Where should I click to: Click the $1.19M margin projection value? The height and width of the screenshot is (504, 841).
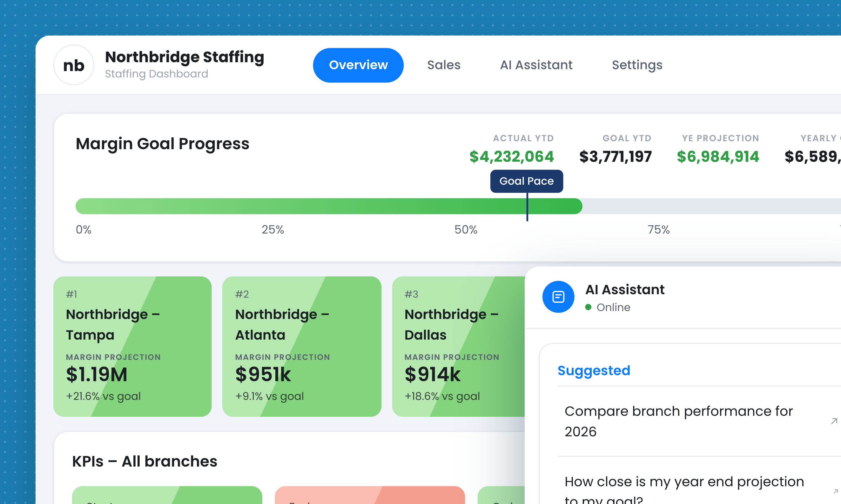coord(97,375)
